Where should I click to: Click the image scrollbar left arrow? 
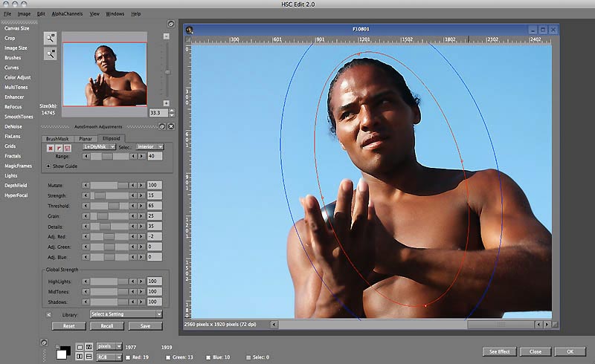274,324
